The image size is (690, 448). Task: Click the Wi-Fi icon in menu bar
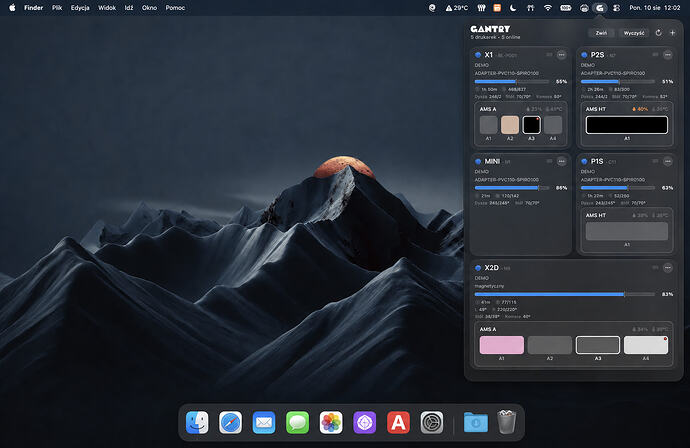[x=547, y=7]
